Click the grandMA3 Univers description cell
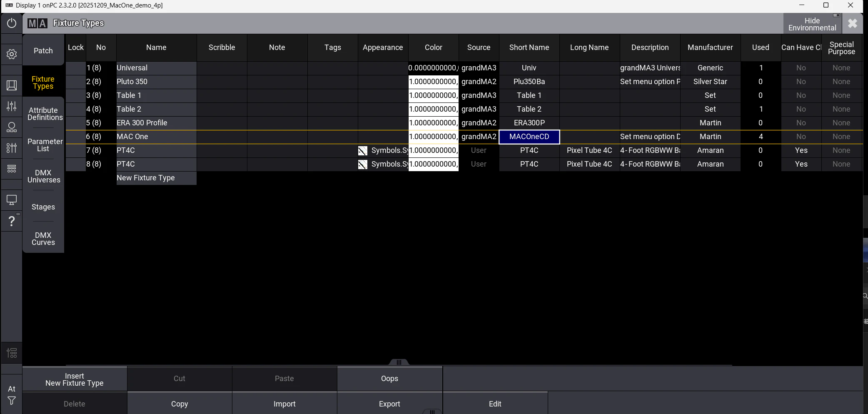The height and width of the screenshot is (414, 868). tap(650, 68)
